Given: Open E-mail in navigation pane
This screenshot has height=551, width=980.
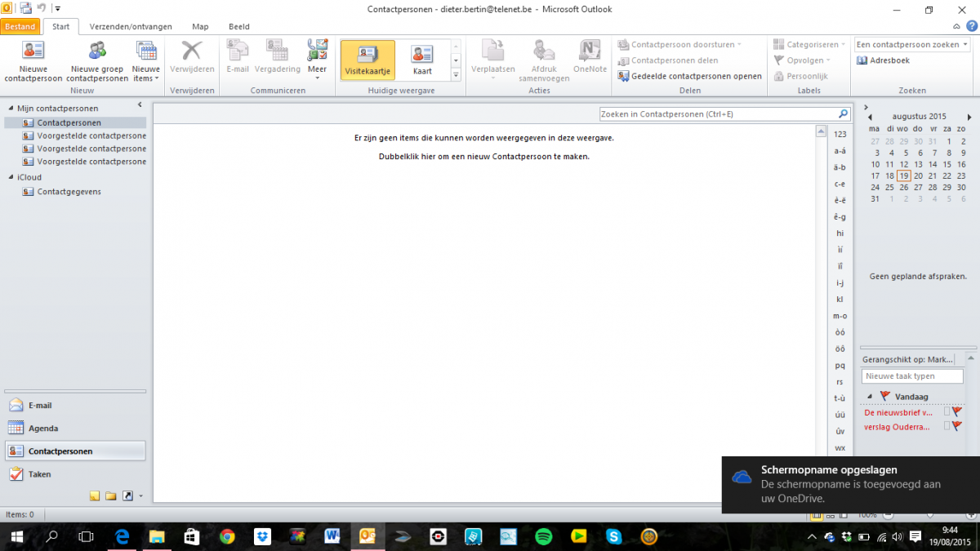Looking at the screenshot, I should tap(75, 405).
